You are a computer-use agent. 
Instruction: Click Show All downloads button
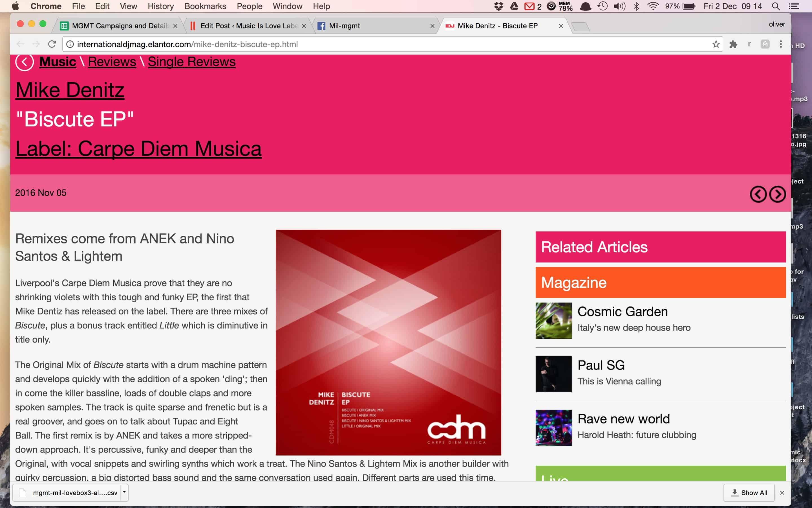[749, 492]
